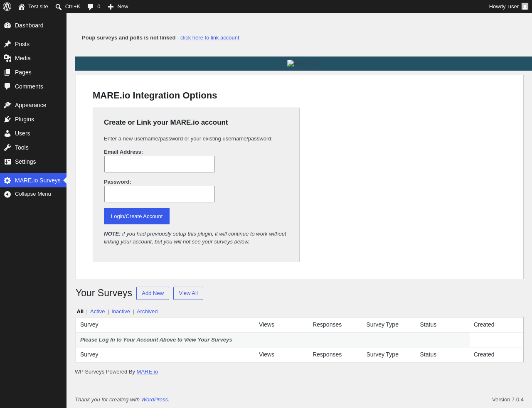Click the Tools wrench icon

point(7,147)
